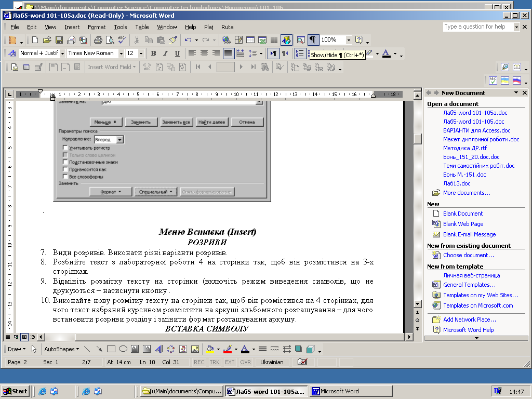Open the AutoShapes dropdown
This screenshot has width=532, height=399.
tap(61, 349)
